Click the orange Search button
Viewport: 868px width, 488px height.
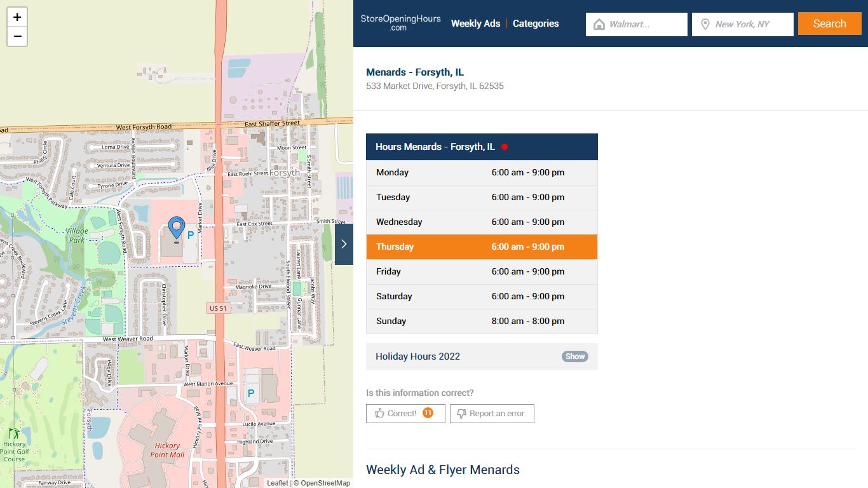coord(830,24)
